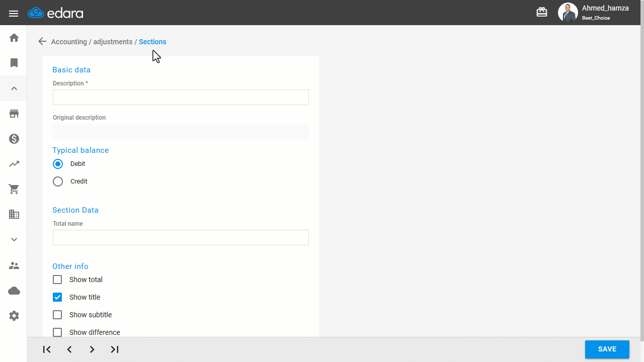Click the Ahmed_hamza username text
This screenshot has height=362, width=644.
coord(605,8)
